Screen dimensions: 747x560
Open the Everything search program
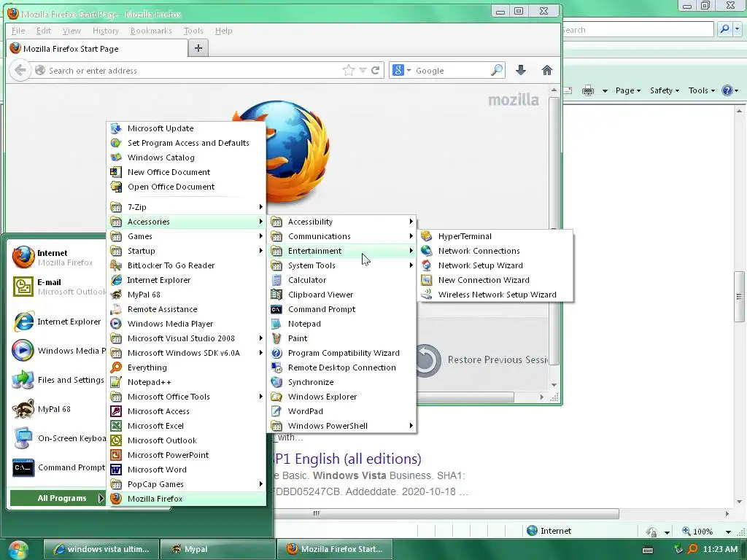[186, 367]
